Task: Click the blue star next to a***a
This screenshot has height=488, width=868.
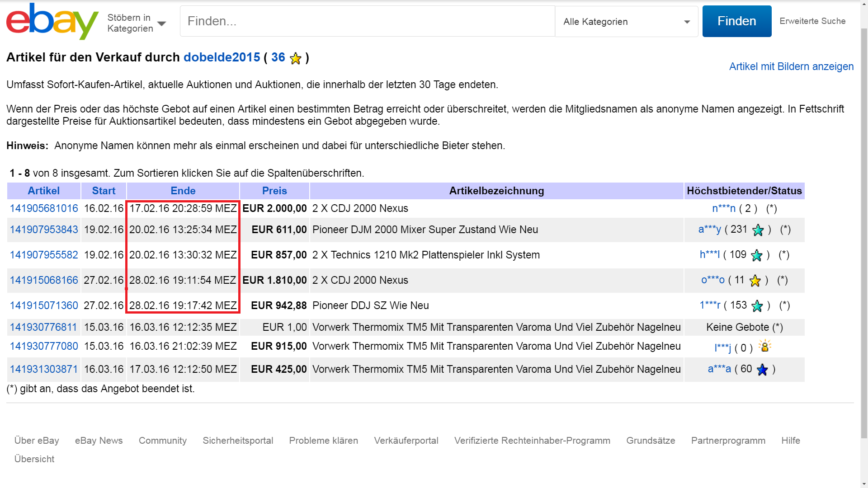Action: tap(762, 370)
